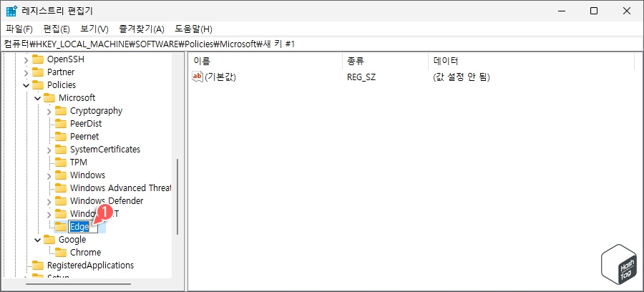The width and height of the screenshot is (644, 292).
Task: Collapse the Google key
Action: click(38, 240)
